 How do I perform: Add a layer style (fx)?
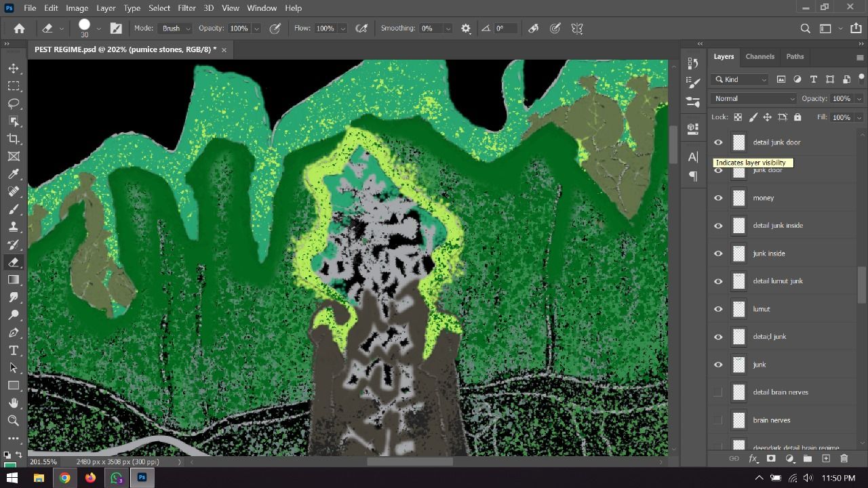tap(753, 459)
